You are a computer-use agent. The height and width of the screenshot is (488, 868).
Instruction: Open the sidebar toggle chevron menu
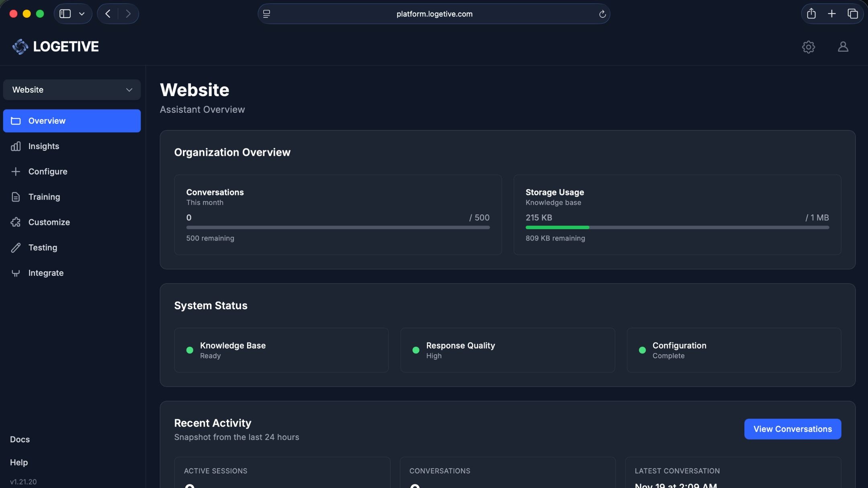pos(82,14)
